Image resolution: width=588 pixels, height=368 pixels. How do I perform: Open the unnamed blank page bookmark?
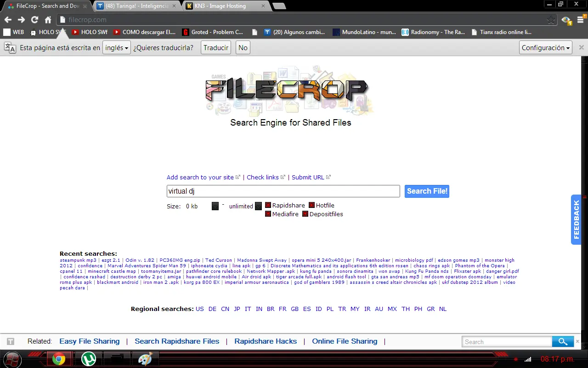click(x=255, y=32)
